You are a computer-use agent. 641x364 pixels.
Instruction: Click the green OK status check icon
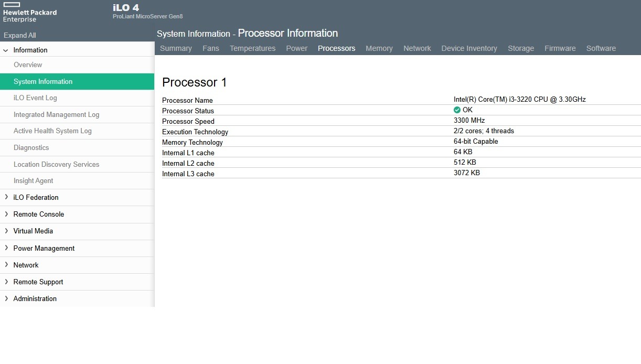457,110
